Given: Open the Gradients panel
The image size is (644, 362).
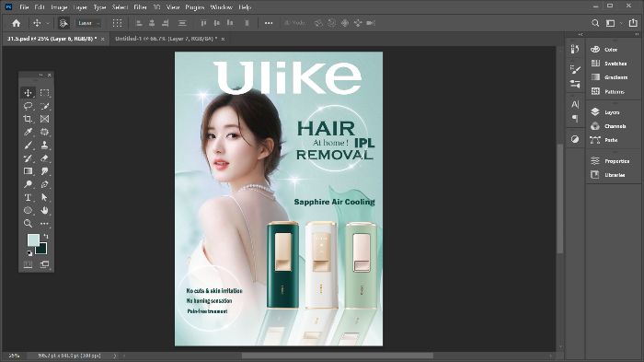Looking at the screenshot, I should click(615, 77).
